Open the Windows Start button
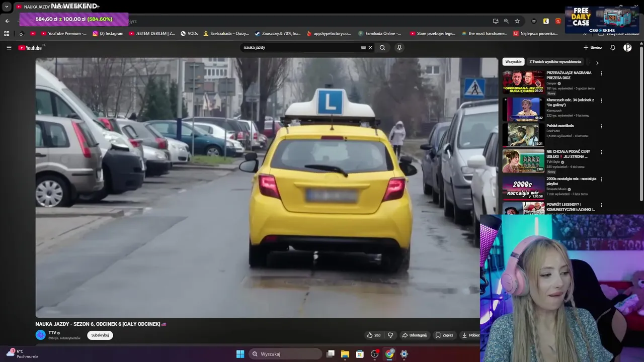This screenshot has width=644, height=362. pos(240,354)
